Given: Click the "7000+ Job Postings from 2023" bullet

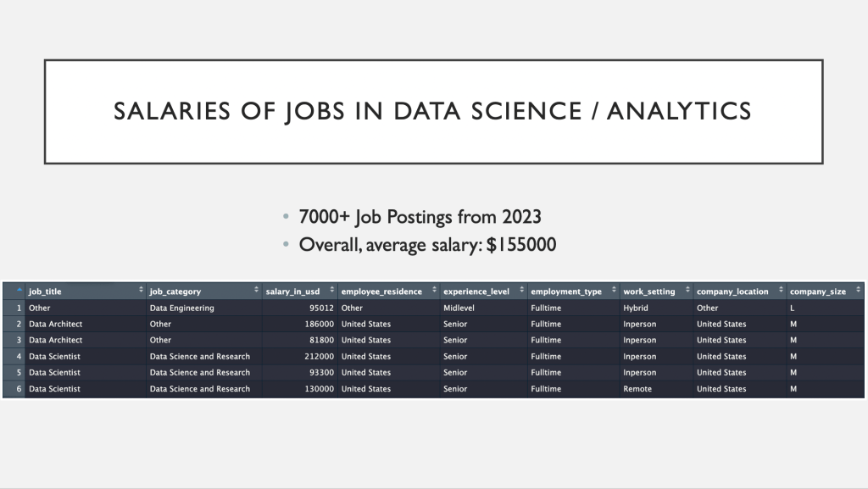Looking at the screenshot, I should tap(419, 217).
